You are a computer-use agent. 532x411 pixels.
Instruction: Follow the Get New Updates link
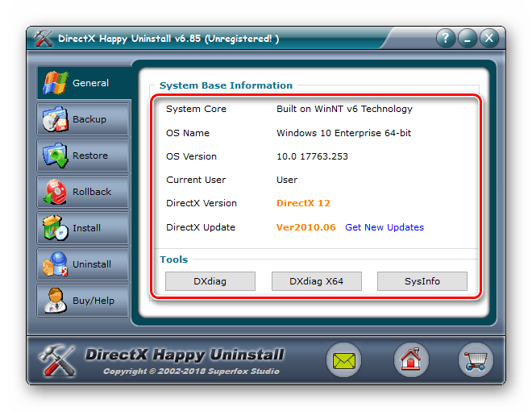(x=384, y=227)
